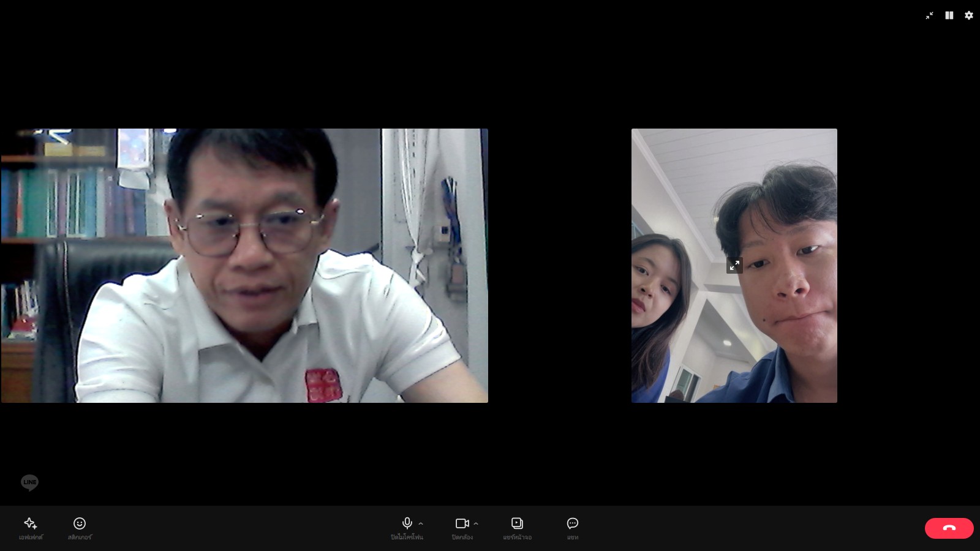Expand the camera options arrow
The height and width of the screenshot is (551, 980).
click(x=476, y=523)
